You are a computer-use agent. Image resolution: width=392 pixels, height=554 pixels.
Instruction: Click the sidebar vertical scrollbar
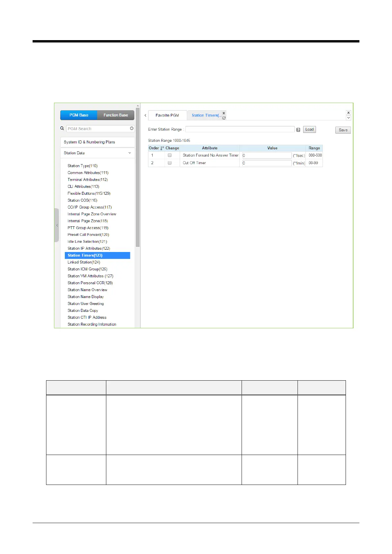[138, 178]
